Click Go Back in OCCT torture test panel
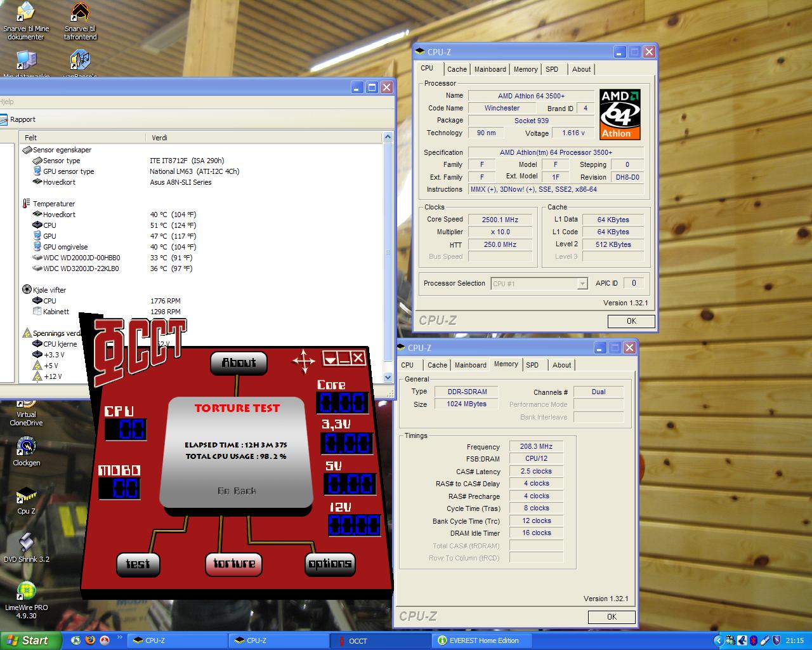Image resolution: width=812 pixels, height=650 pixels. click(237, 491)
